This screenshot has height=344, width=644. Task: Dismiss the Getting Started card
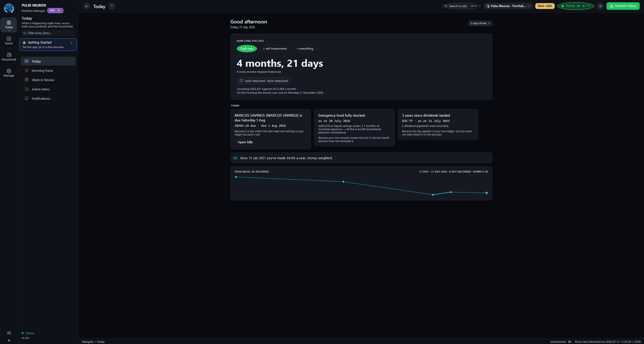tap(72, 43)
